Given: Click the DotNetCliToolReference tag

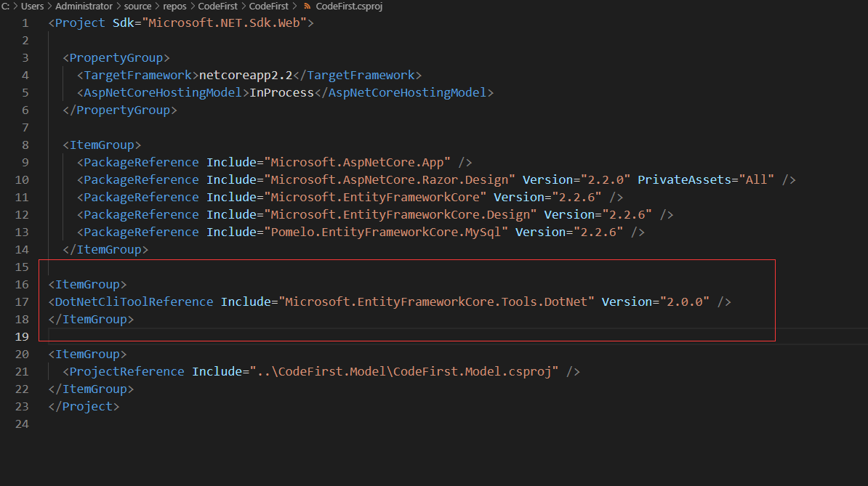Looking at the screenshot, I should [x=134, y=301].
